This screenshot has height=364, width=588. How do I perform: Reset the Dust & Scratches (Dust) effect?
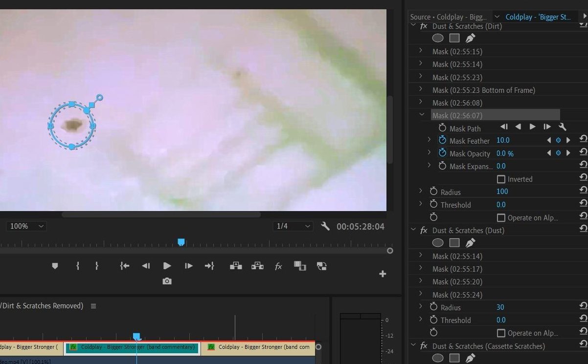583,229
